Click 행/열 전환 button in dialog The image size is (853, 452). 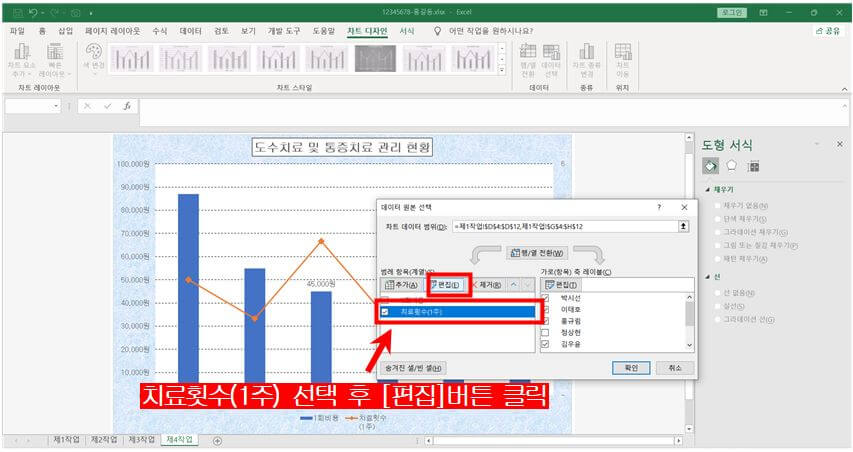click(x=537, y=253)
